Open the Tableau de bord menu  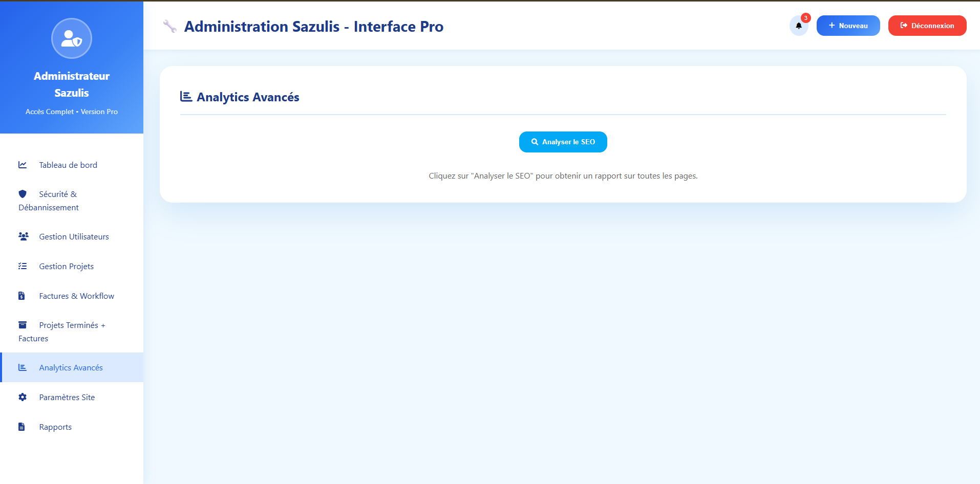pos(68,165)
